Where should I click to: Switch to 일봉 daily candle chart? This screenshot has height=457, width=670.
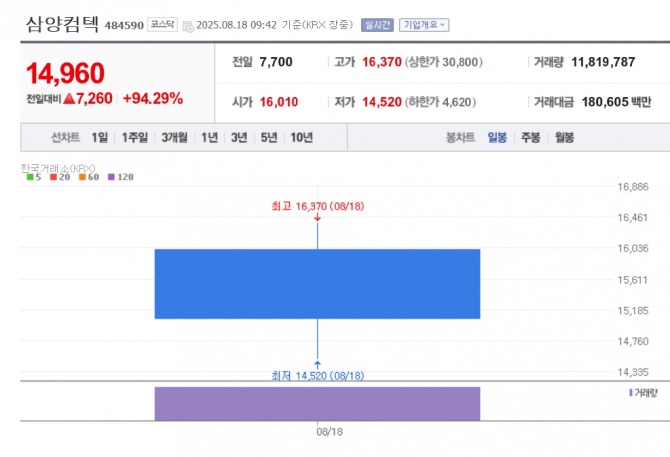pos(497,138)
